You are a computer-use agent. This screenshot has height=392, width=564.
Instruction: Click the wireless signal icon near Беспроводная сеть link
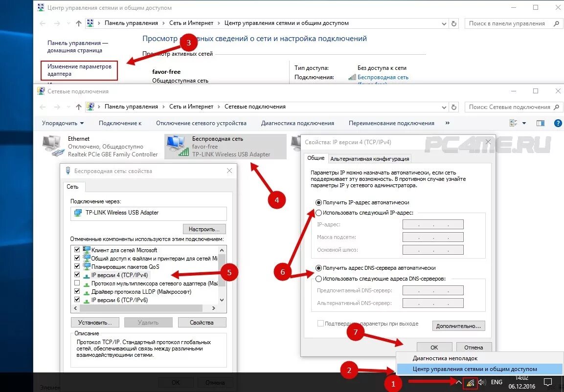pos(352,77)
